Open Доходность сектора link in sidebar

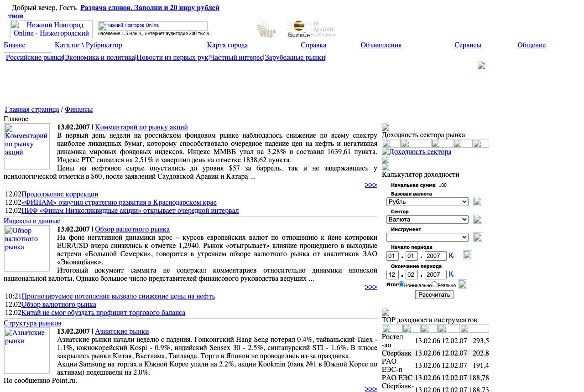pyautogui.click(x=420, y=152)
